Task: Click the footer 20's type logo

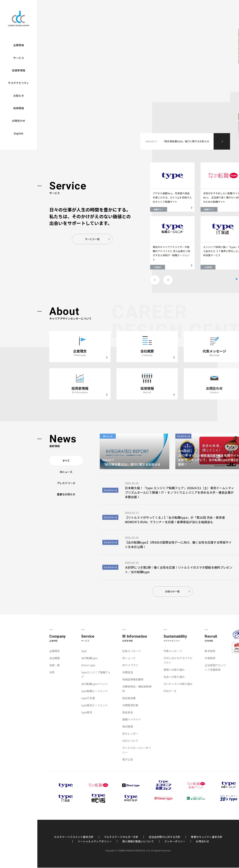Action: point(229,798)
